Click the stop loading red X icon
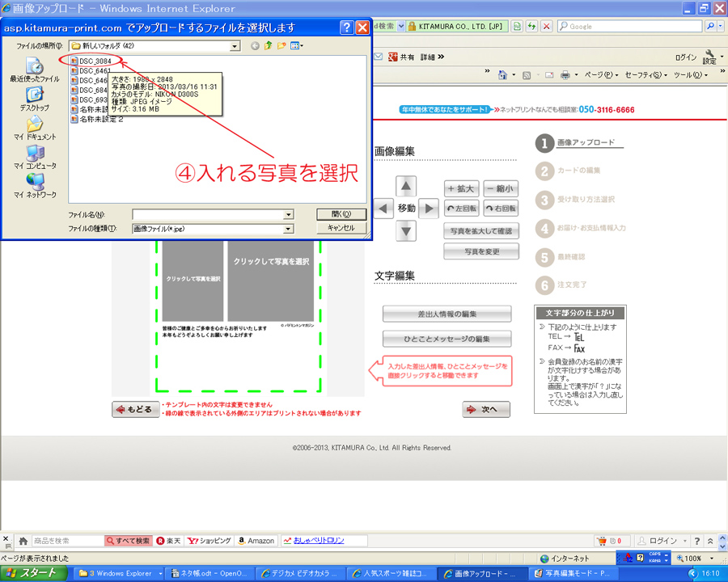728x582 pixels. click(547, 26)
